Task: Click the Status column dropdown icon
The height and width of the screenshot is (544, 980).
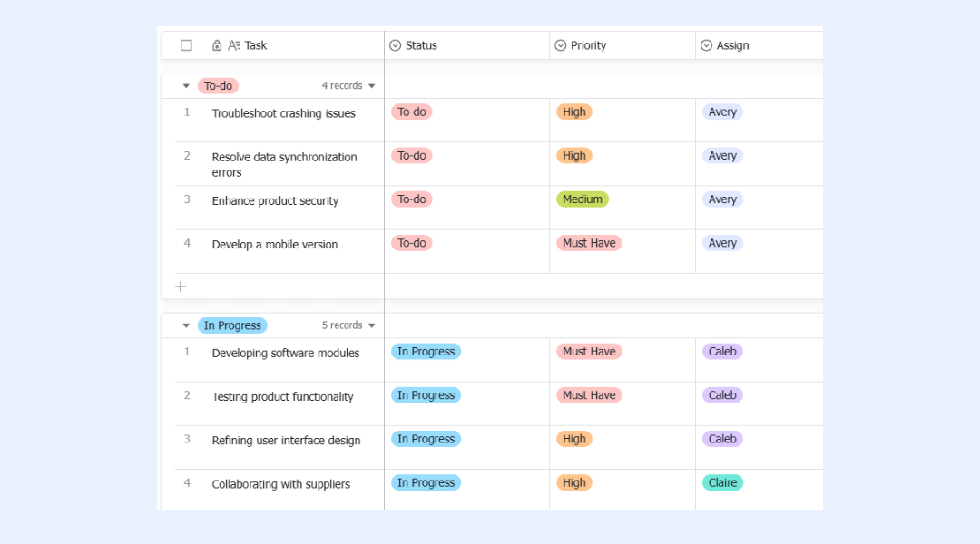Action: [x=395, y=45]
